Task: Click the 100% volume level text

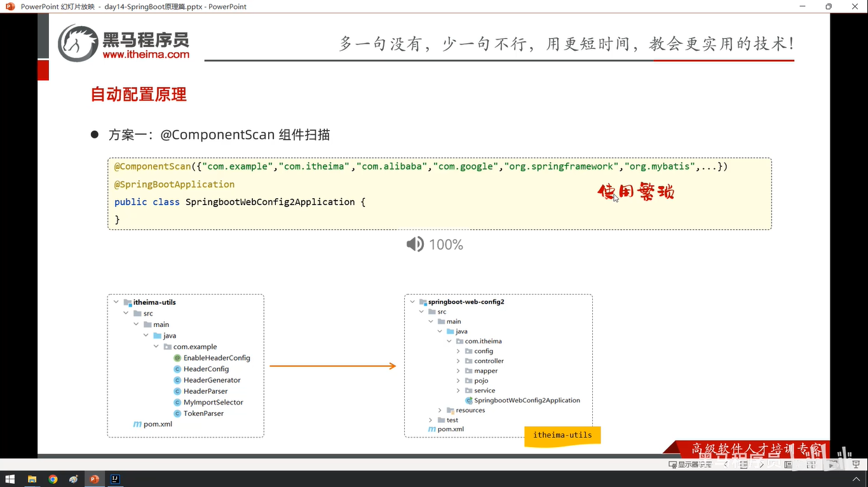Action: [x=446, y=244]
